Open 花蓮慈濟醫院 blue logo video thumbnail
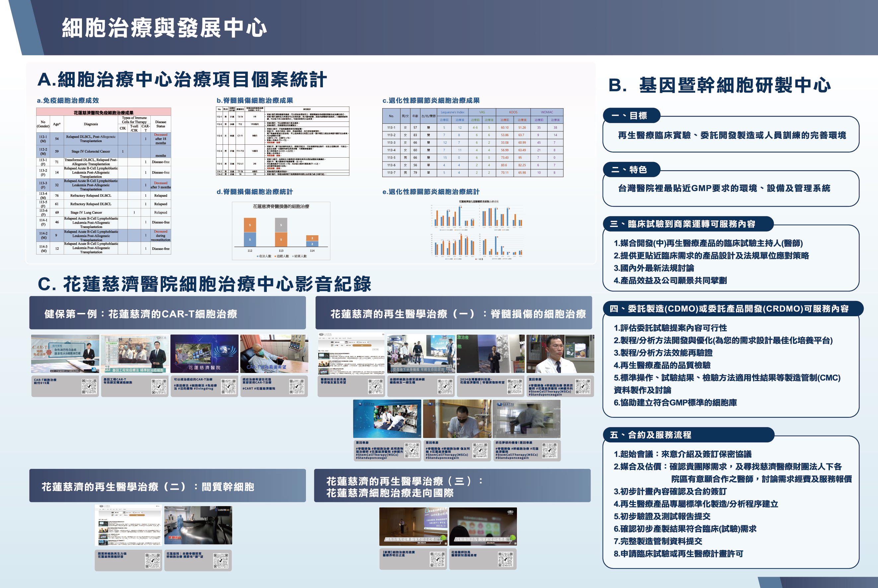The width and height of the screenshot is (878, 588). (x=204, y=354)
